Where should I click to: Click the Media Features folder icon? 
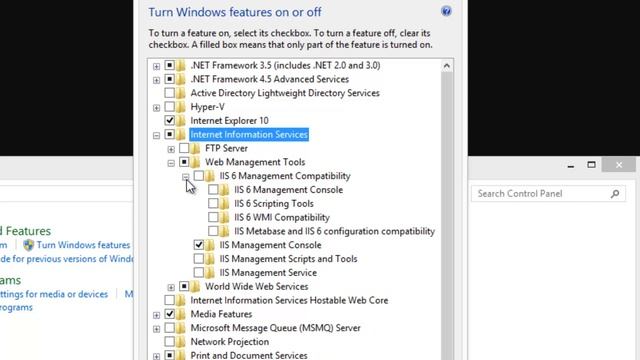click(181, 314)
